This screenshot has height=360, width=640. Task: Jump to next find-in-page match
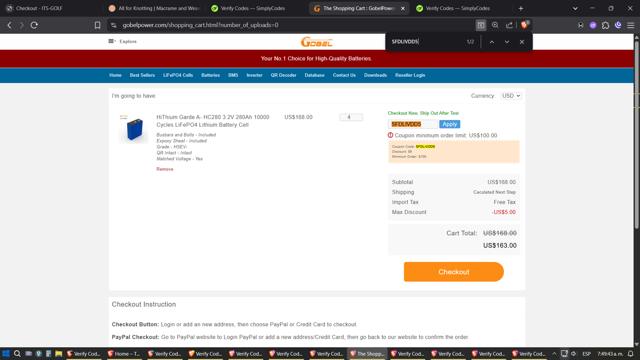[x=507, y=42]
